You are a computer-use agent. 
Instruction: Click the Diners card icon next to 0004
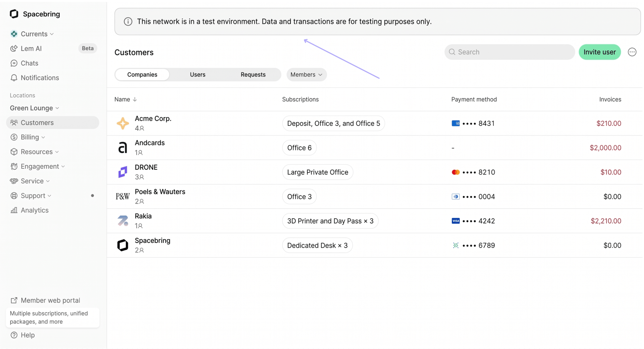pos(455,197)
